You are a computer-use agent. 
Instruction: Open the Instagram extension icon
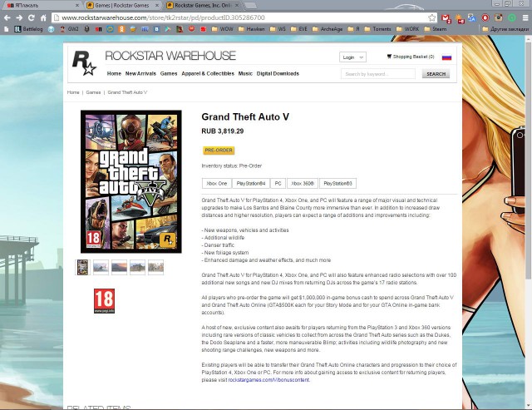click(x=499, y=18)
